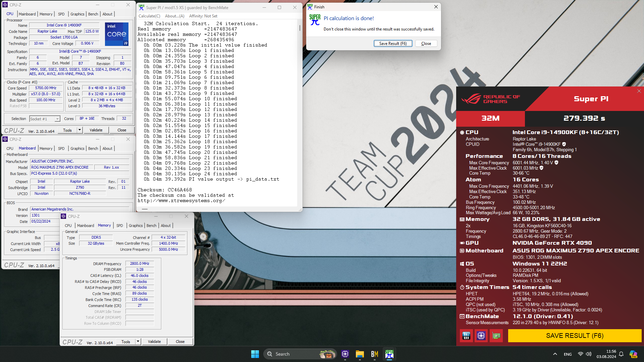
Task: Click the yellow SAVE RESULT (F6) button
Action: [575, 336]
